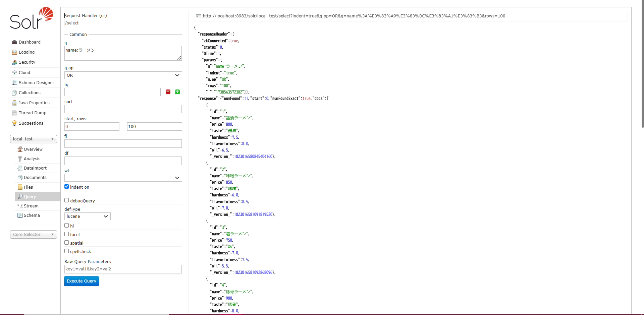
Task: Click the Files folder icon
Action: [20, 187]
